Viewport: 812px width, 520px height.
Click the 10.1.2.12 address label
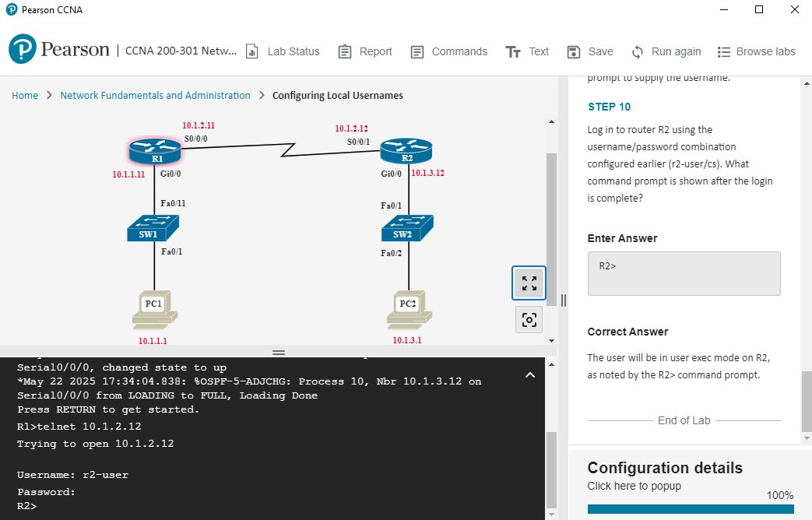point(351,128)
